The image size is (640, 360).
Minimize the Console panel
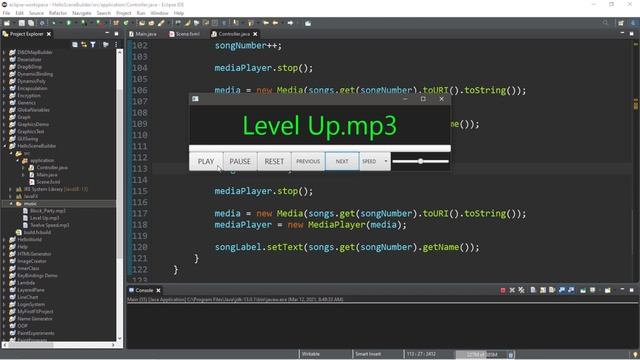[622, 290]
